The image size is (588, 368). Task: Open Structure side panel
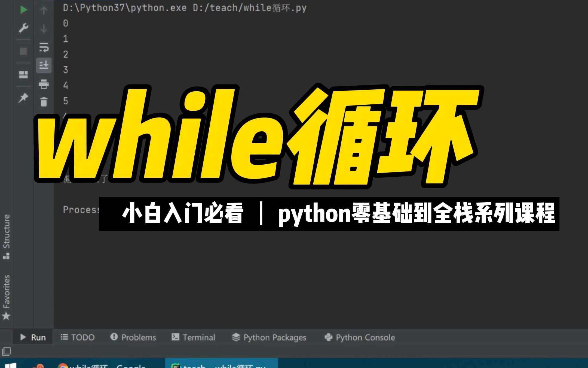point(6,237)
